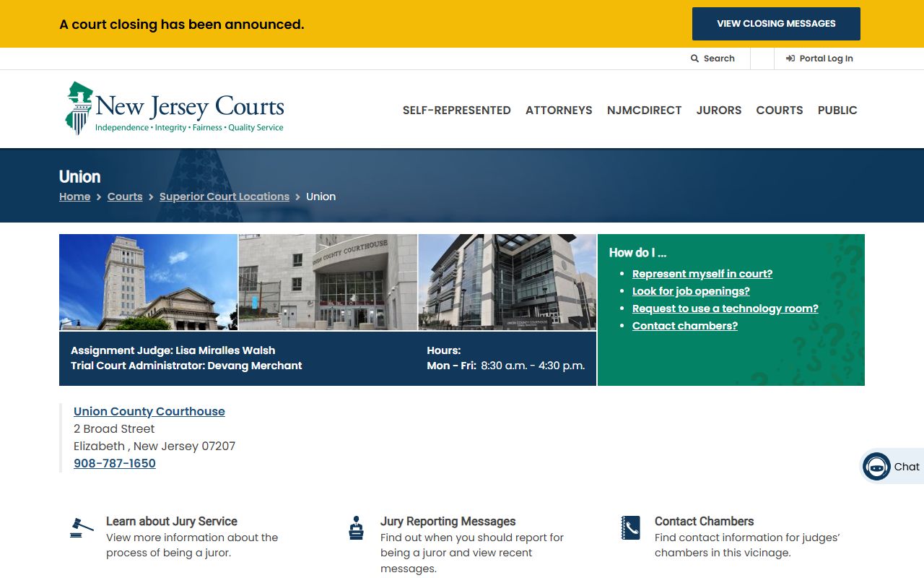
Task: Click the 'How do I ...' heading
Action: point(637,252)
